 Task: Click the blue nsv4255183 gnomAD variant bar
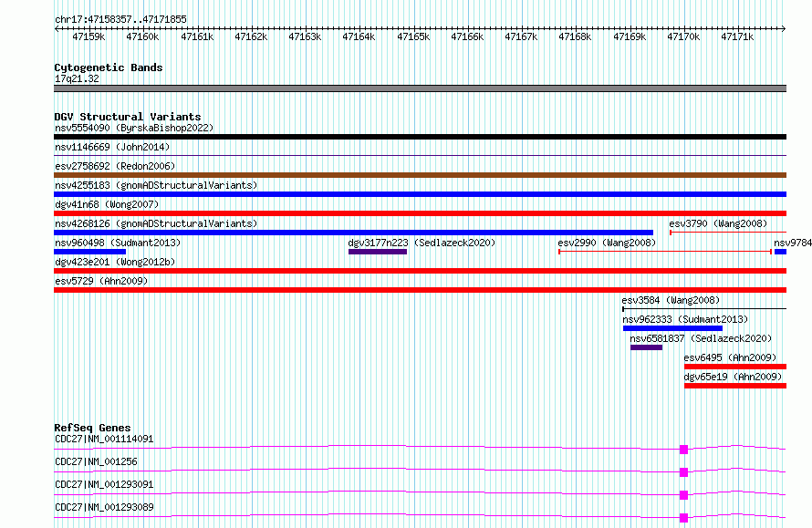(420, 194)
